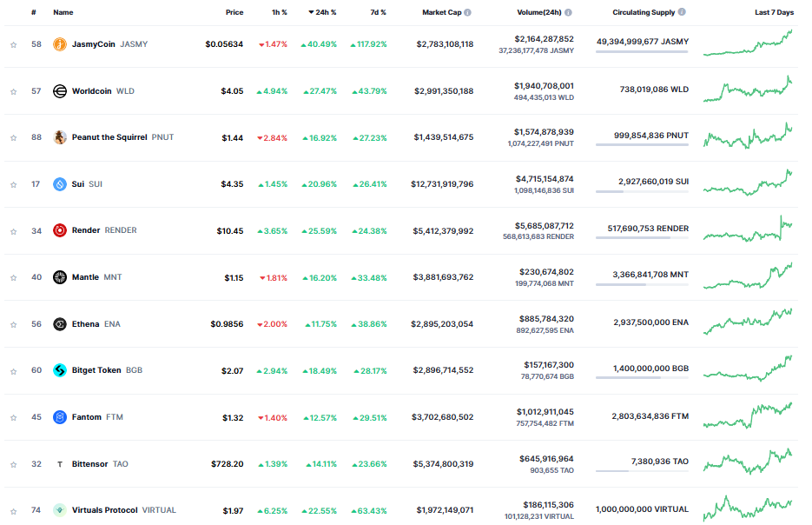Screen dimensions: 812x525
Task: Click the Fantom coin logo
Action: (60, 417)
